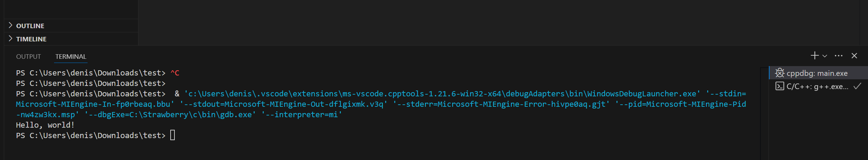Click the checkmark on the g++.exe task
Screen dimensions: 868x160
(x=857, y=86)
